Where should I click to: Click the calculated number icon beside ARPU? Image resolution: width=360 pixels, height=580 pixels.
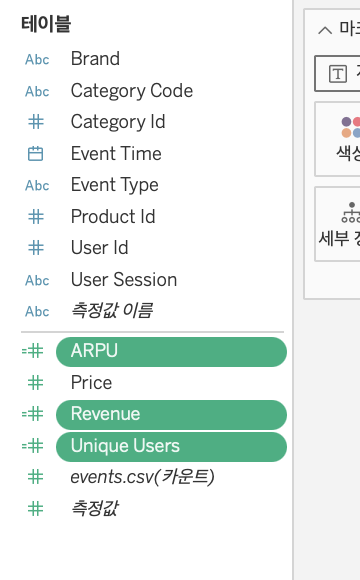tap(33, 351)
